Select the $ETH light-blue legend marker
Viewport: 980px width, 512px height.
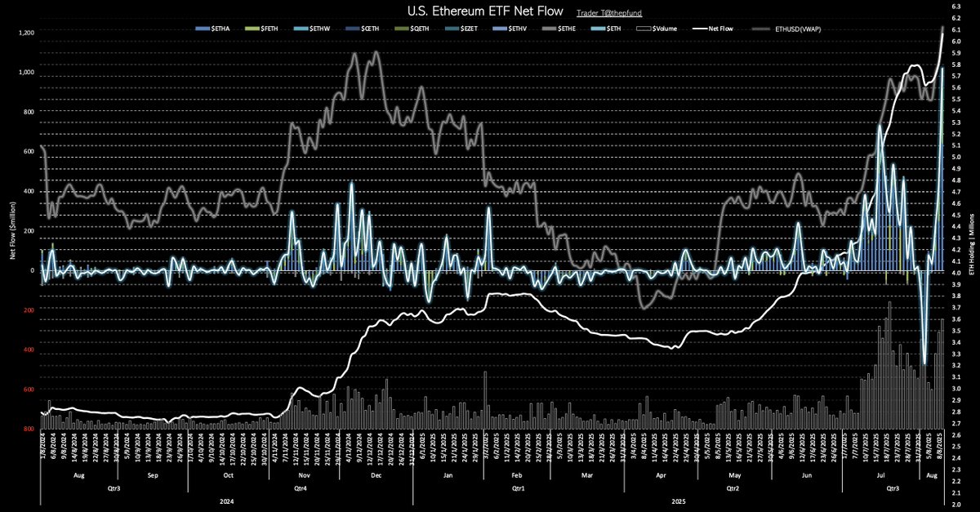coord(598,28)
